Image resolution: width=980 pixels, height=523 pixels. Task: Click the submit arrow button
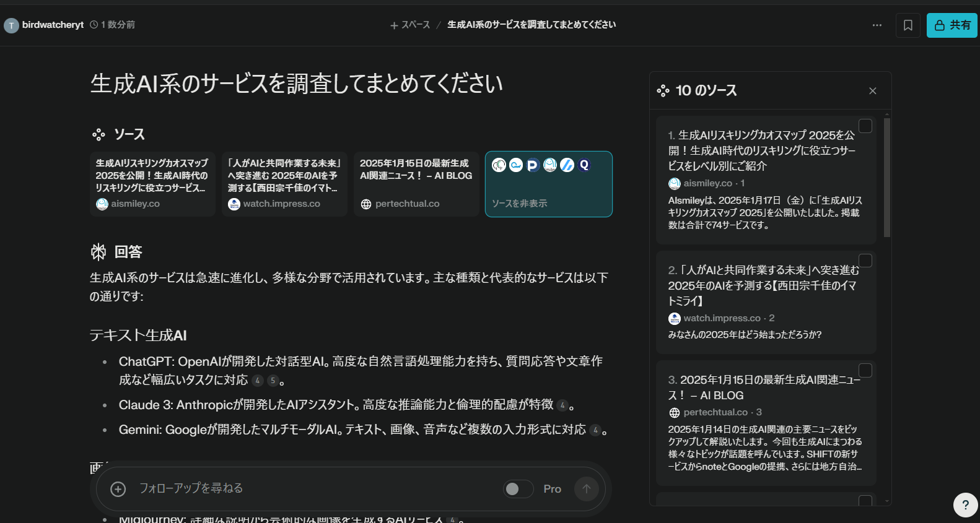coord(587,489)
